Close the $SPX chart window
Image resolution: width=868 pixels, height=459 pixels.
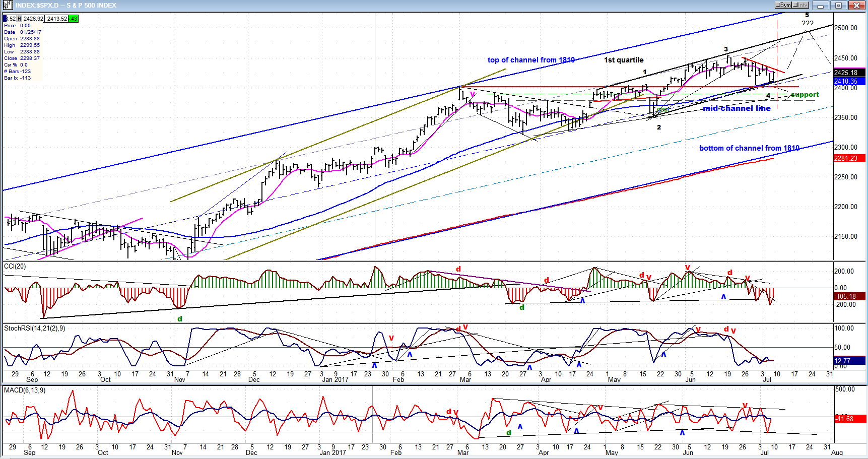tap(856, 6)
